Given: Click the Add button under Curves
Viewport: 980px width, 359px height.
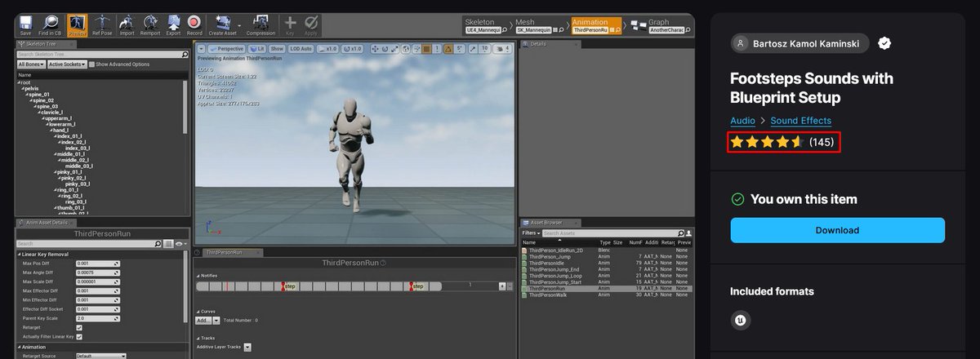Looking at the screenshot, I should (x=203, y=321).
